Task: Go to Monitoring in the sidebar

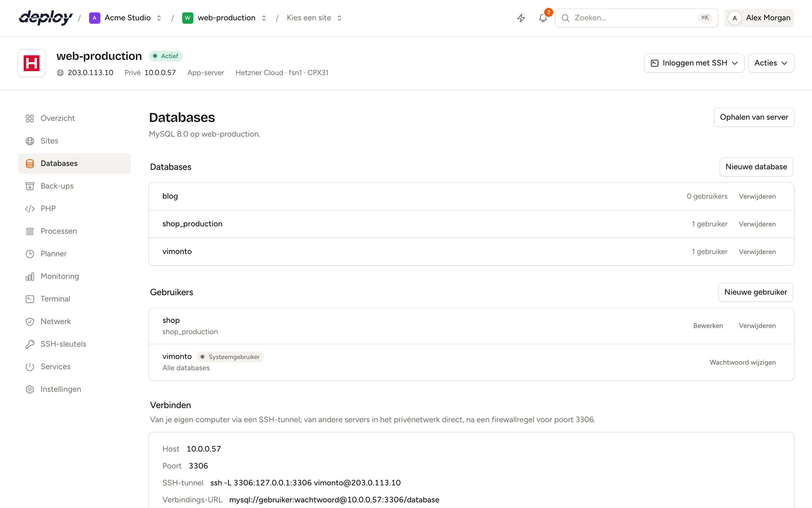Action: click(74, 276)
